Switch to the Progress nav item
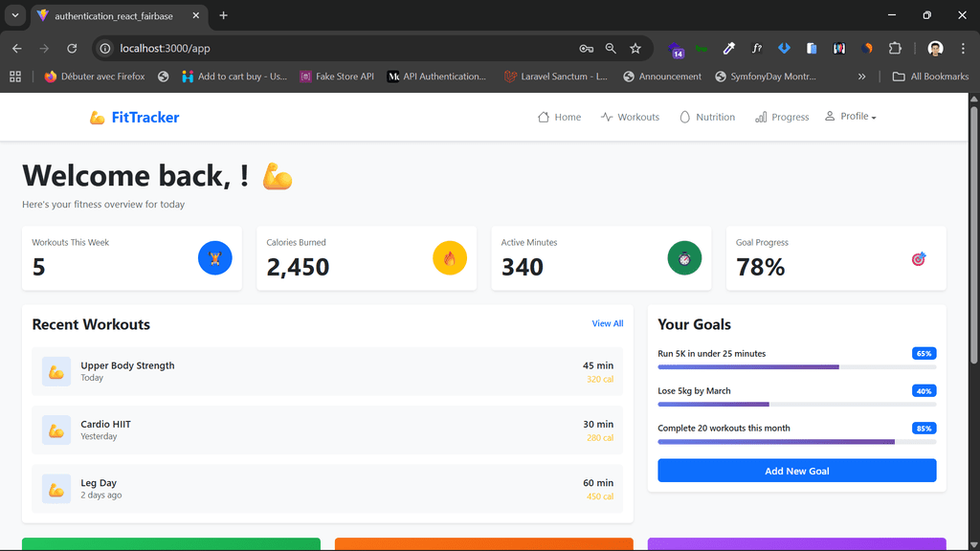Viewport: 980px width, 551px height. 782,118
